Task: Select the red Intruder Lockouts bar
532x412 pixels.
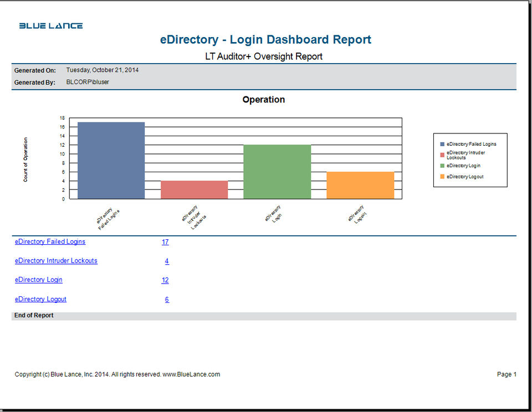Action: tap(194, 190)
